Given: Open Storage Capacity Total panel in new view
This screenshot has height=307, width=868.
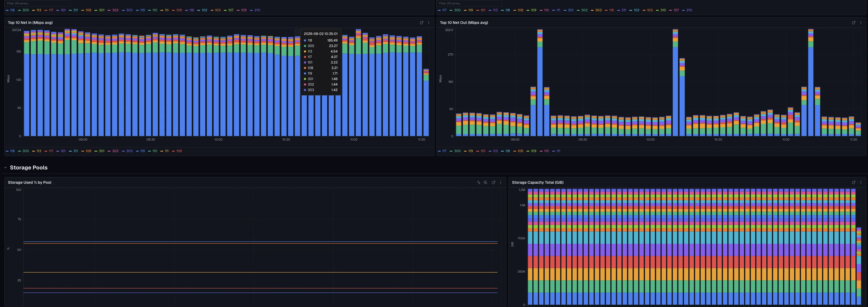Looking at the screenshot, I should (x=853, y=182).
